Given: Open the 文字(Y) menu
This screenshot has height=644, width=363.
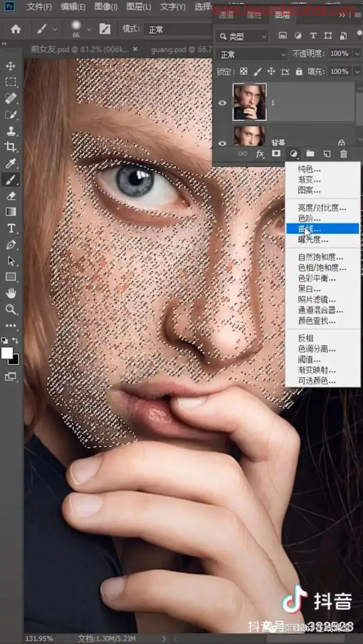Looking at the screenshot, I should point(174,7).
